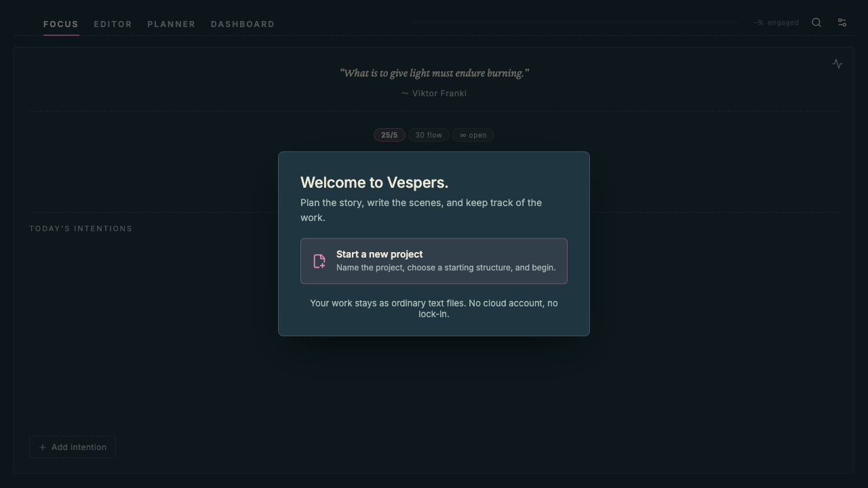Click the "Your work stays as ordinary text files" note

434,308
